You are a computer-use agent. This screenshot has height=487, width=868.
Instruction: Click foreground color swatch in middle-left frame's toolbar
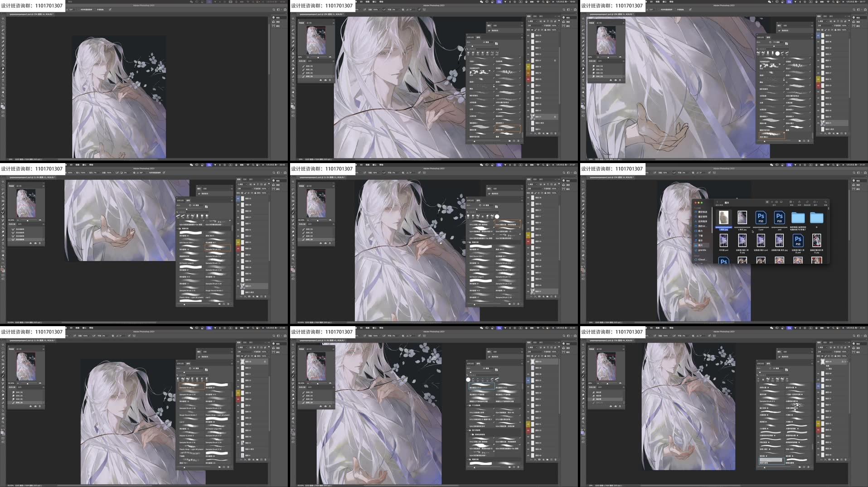[2, 269]
